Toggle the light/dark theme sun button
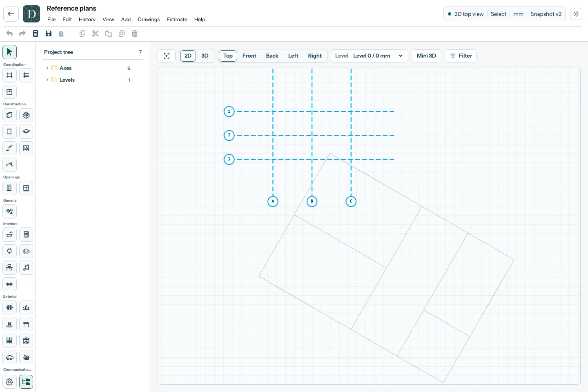 [x=576, y=14]
